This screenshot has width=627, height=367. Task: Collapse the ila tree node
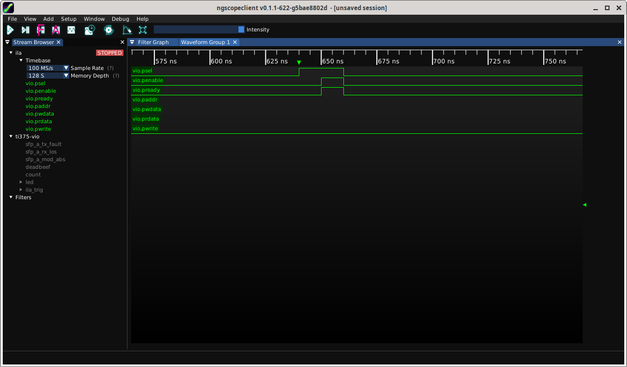[x=11, y=53]
